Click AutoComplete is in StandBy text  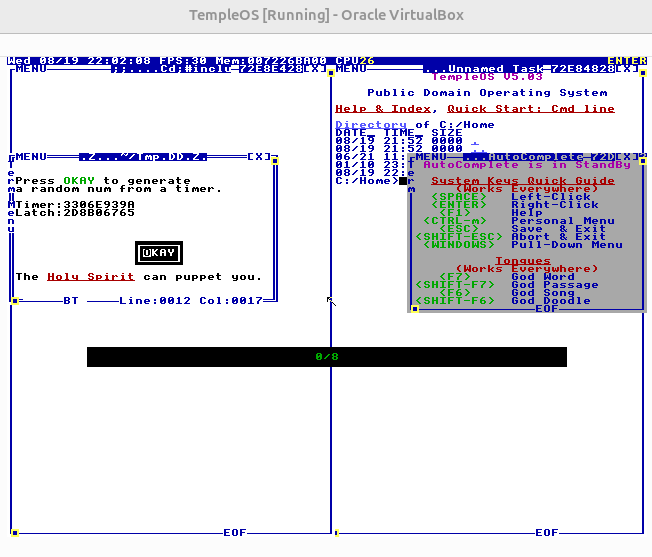[x=527, y=165]
